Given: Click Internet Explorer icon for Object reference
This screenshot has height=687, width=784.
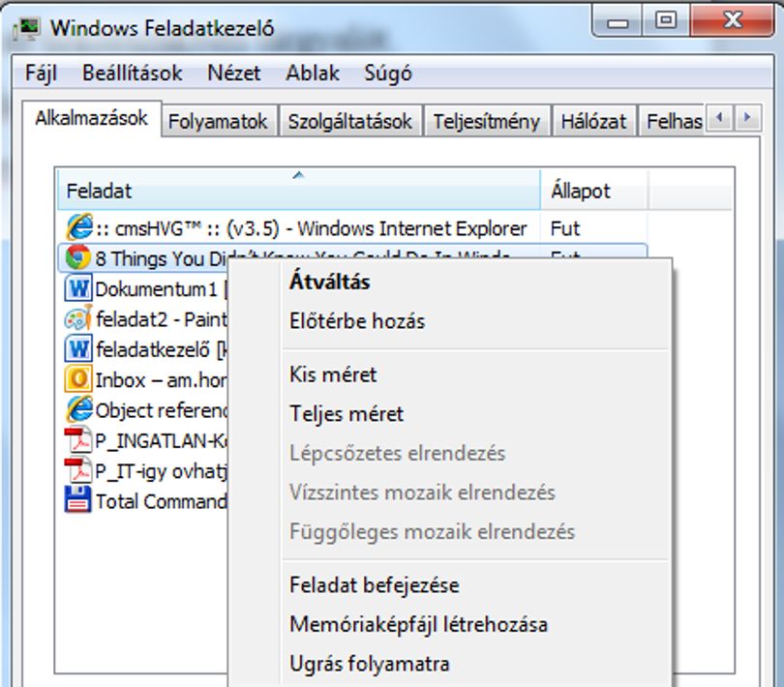Looking at the screenshot, I should tap(79, 409).
